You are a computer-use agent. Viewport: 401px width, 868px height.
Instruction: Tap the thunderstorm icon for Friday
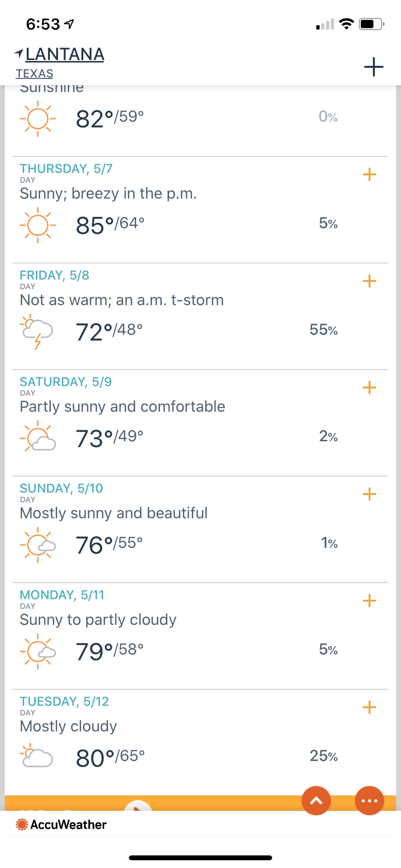37,332
